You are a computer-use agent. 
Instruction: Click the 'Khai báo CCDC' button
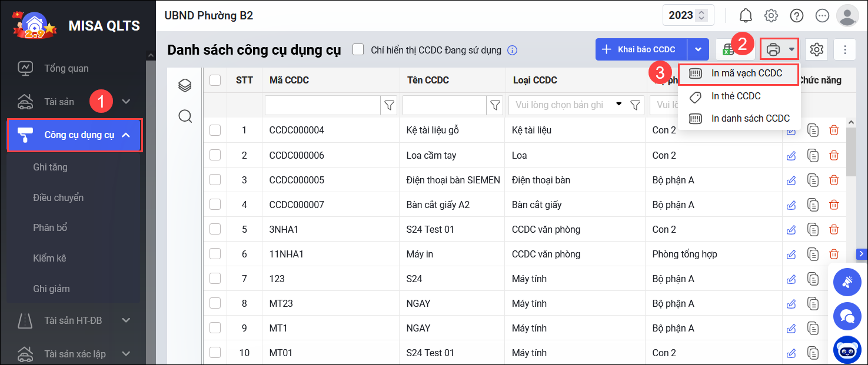pyautogui.click(x=641, y=50)
